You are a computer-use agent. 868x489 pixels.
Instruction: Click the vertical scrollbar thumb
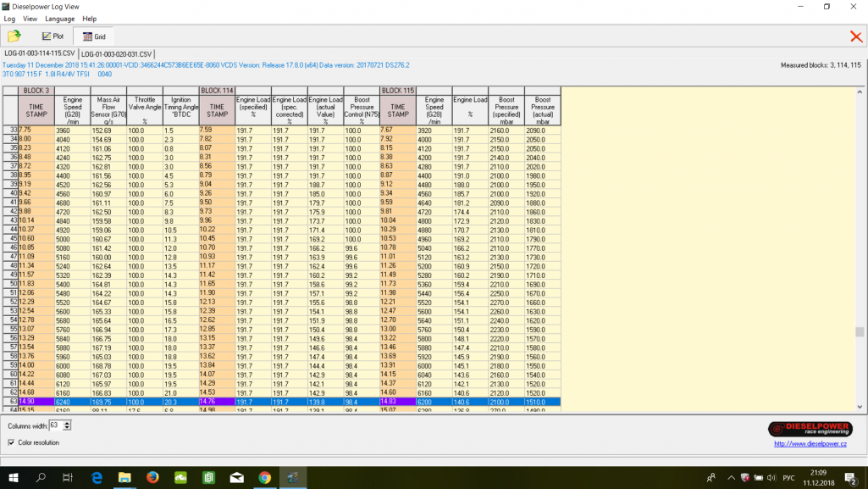pyautogui.click(x=860, y=332)
